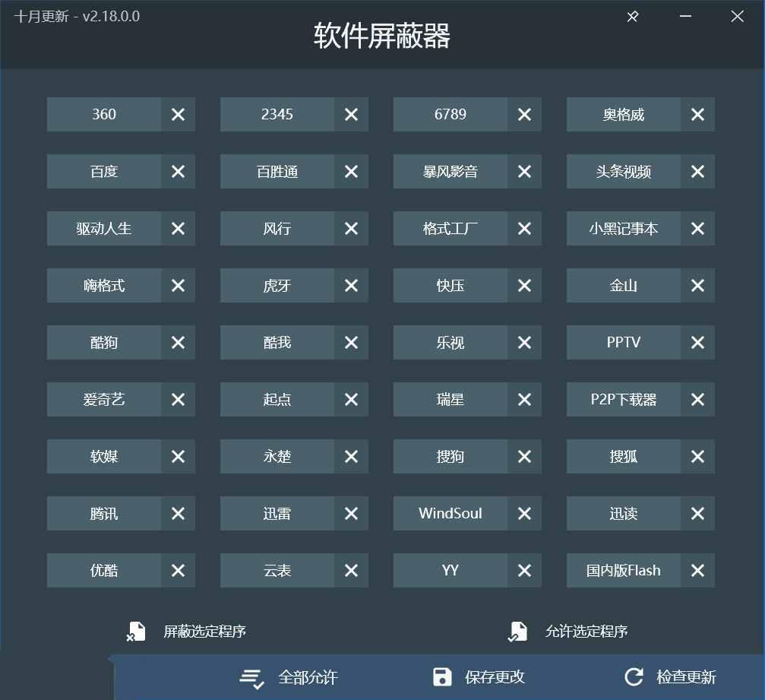The height and width of the screenshot is (700, 765).
Task: Click the 全部允许 button
Action: pos(307,676)
